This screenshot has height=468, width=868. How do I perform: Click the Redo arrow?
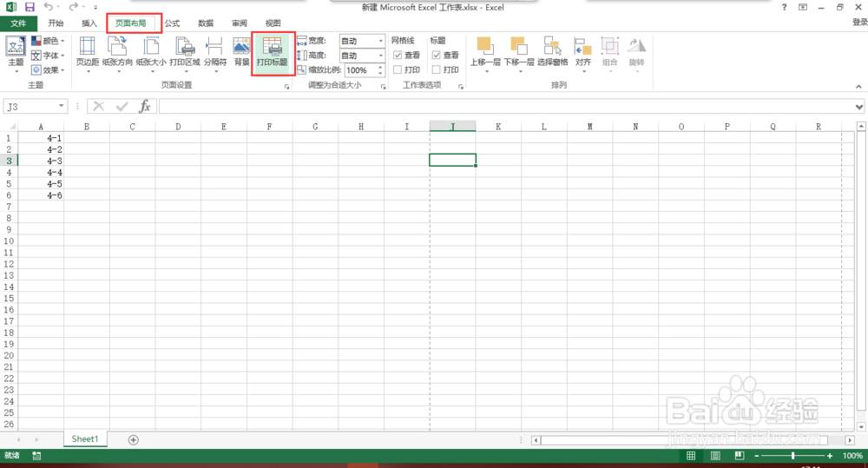click(x=73, y=7)
